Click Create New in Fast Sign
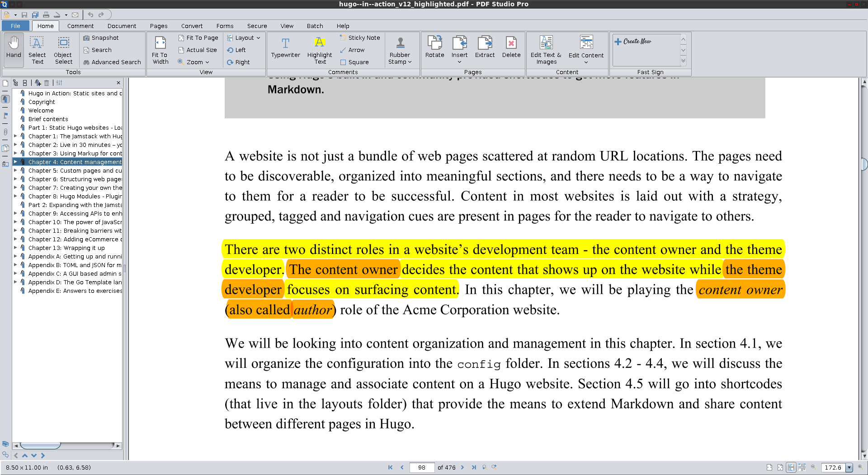The height and width of the screenshot is (475, 868). click(x=633, y=41)
